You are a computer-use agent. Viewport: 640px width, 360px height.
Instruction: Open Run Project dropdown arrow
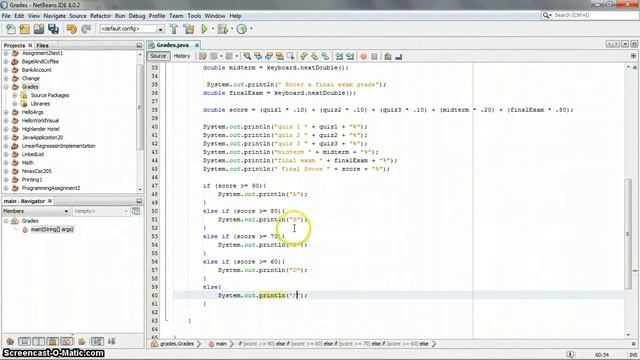click(x=212, y=29)
